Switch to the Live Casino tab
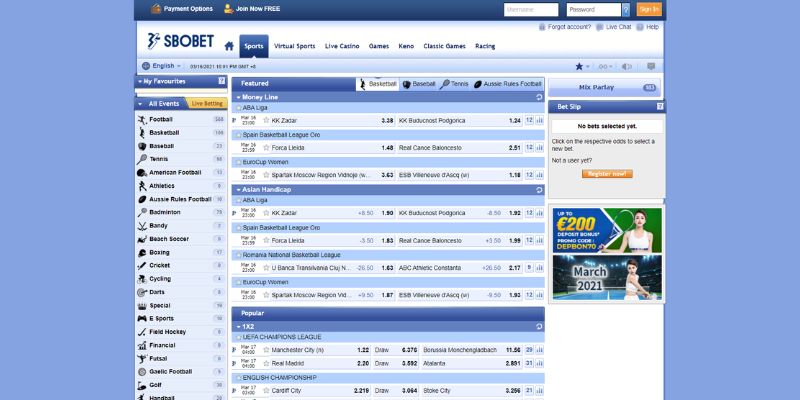The height and width of the screenshot is (400, 800). pos(342,46)
